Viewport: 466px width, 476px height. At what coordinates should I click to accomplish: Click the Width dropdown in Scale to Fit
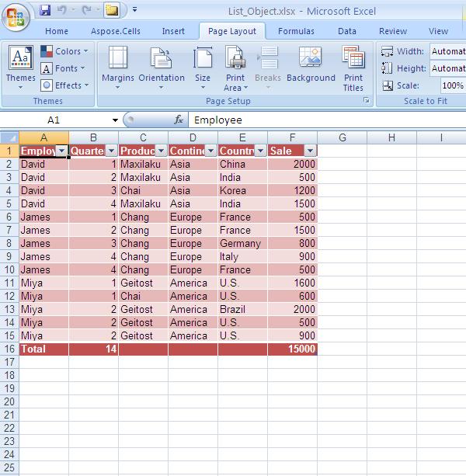448,51
